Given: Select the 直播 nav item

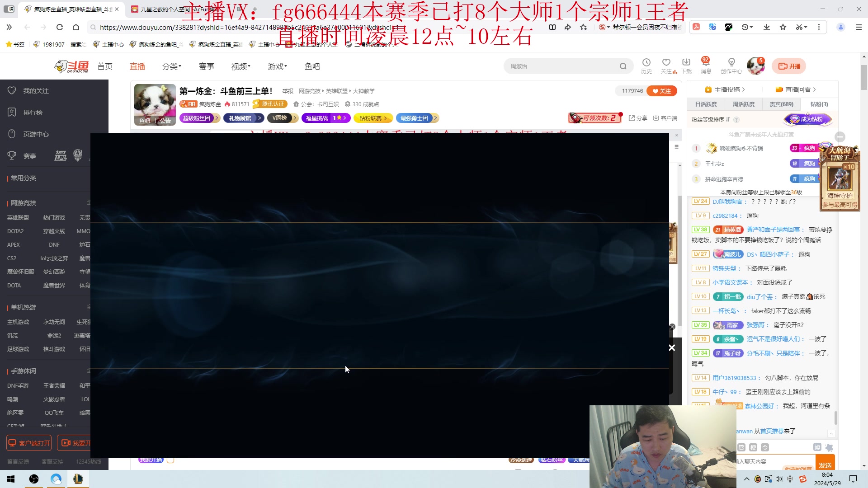Looking at the screenshot, I should tap(137, 66).
